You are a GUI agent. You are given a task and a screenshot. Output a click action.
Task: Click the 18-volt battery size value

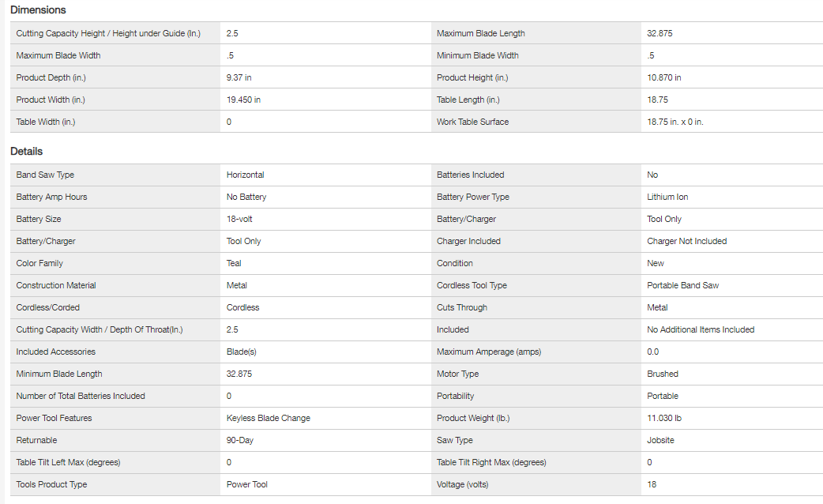pyautogui.click(x=239, y=219)
